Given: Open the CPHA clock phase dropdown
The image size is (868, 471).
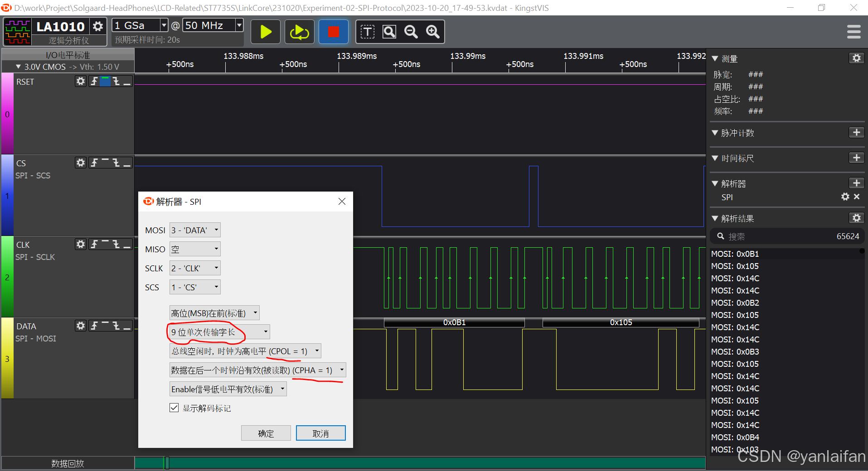Looking at the screenshot, I should tap(258, 370).
